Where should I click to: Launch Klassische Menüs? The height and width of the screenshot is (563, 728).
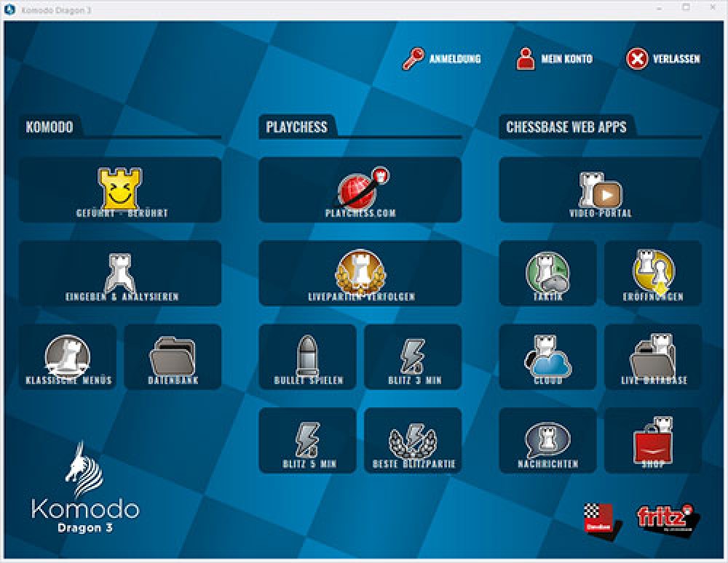[x=68, y=357]
